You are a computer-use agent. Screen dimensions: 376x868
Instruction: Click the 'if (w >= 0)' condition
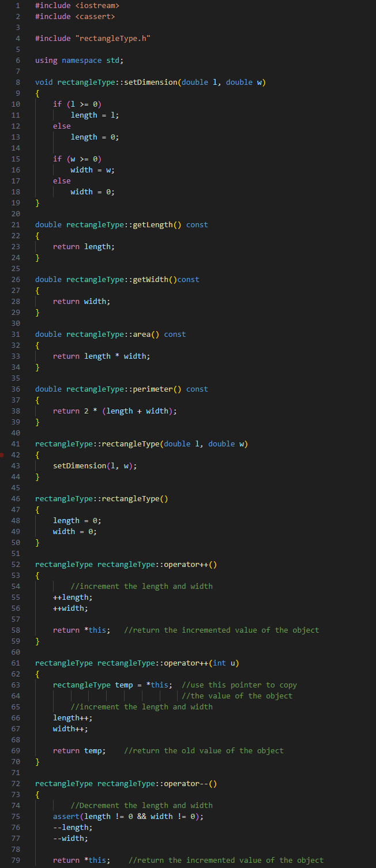pos(77,159)
